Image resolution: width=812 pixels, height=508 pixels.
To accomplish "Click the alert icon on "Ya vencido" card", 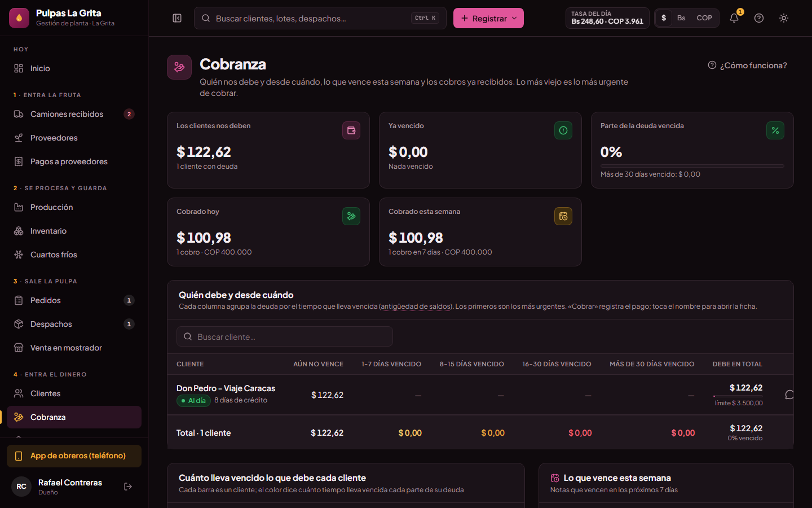I will coord(563,130).
